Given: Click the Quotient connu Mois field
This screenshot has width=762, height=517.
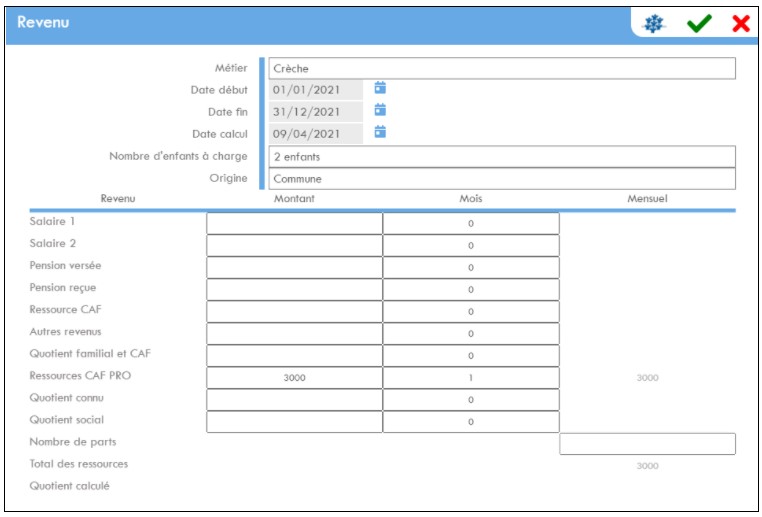Looking at the screenshot, I should pyautogui.click(x=471, y=400).
